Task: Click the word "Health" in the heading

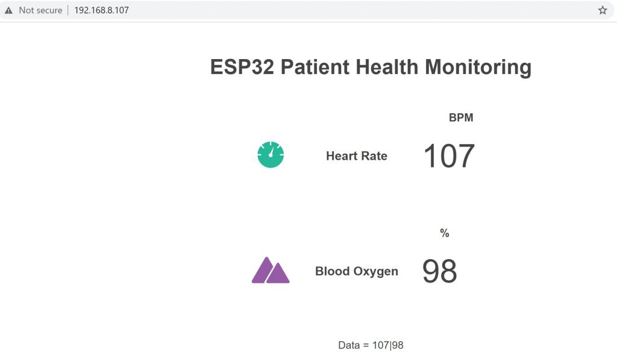Action: 388,67
